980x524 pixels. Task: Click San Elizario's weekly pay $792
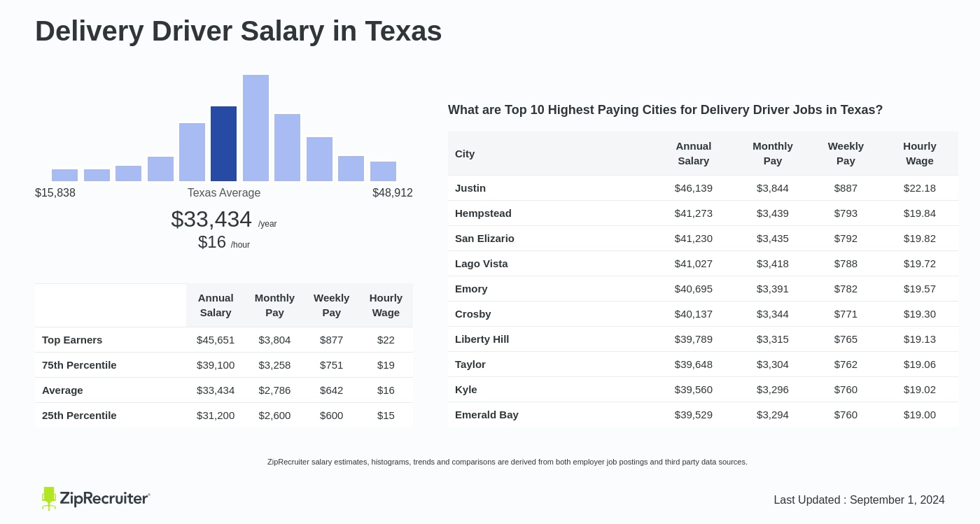click(x=846, y=238)
